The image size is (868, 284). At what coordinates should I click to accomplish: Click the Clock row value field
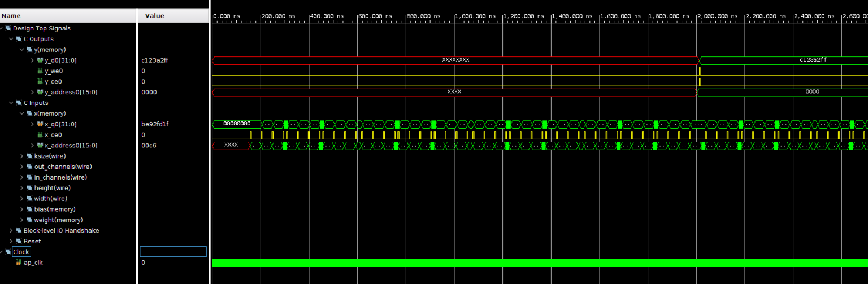pos(173,252)
